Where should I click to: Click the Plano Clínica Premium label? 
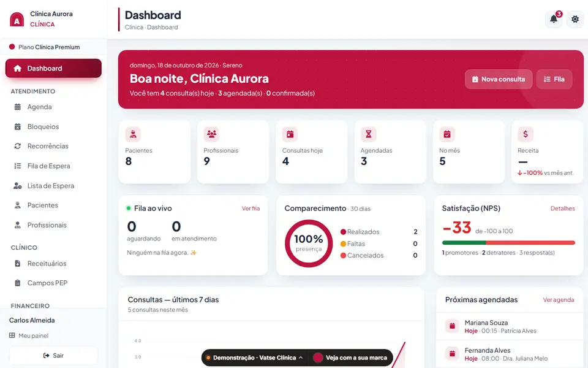(49, 47)
